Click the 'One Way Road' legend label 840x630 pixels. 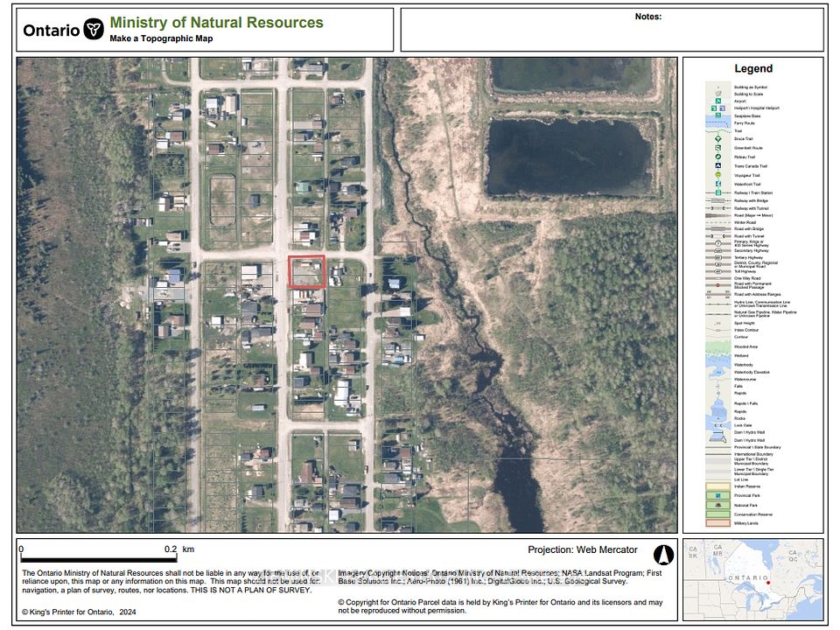(747, 278)
